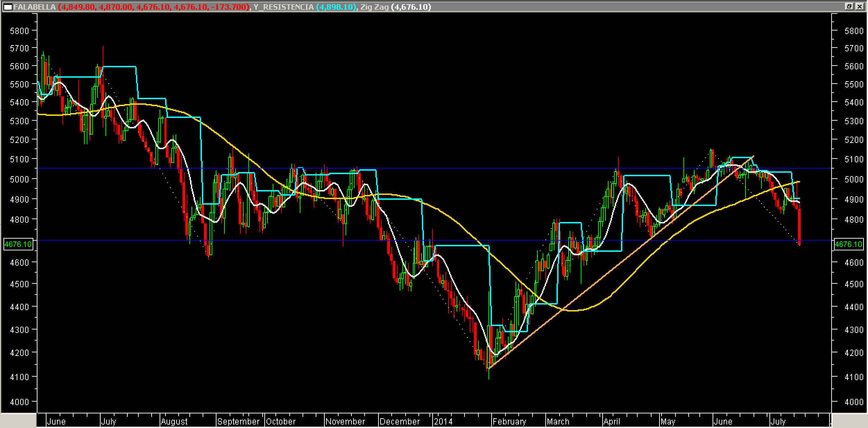Click the 5100 value on right price scale
Viewport: 868px width, 428px height.
click(x=854, y=159)
